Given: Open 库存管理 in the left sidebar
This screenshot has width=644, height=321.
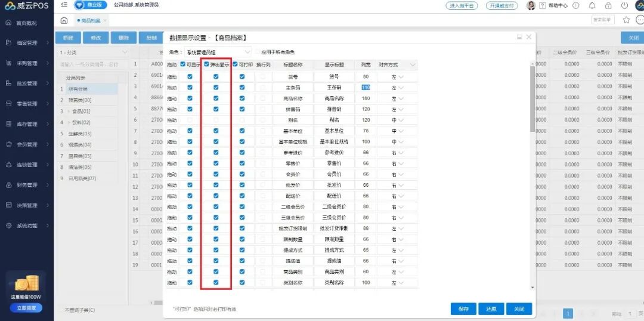Looking at the screenshot, I should pos(27,124).
